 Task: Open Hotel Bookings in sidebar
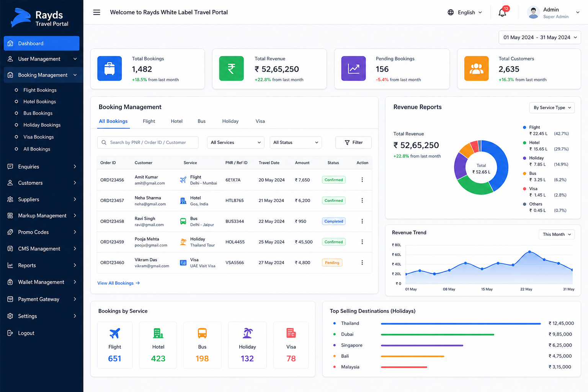(39, 101)
